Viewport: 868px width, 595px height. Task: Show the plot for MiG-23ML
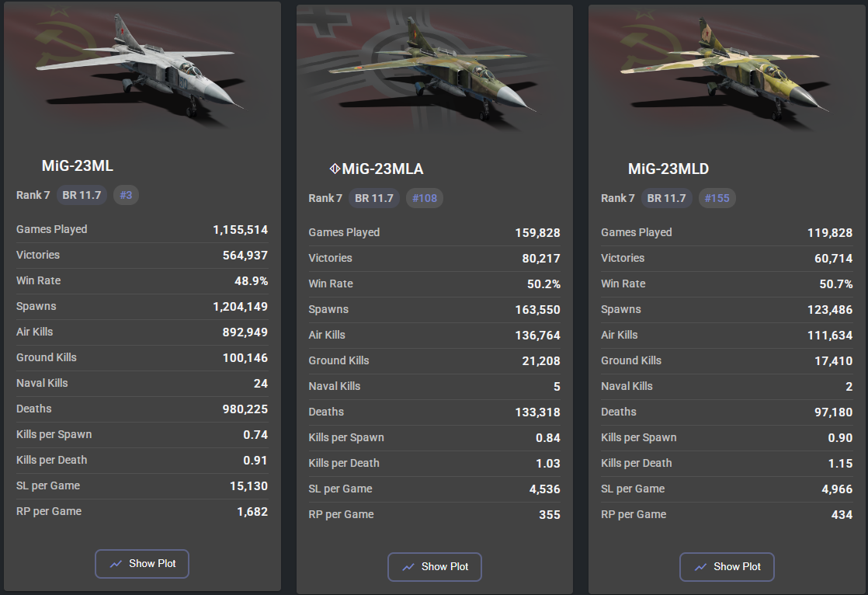(142, 564)
